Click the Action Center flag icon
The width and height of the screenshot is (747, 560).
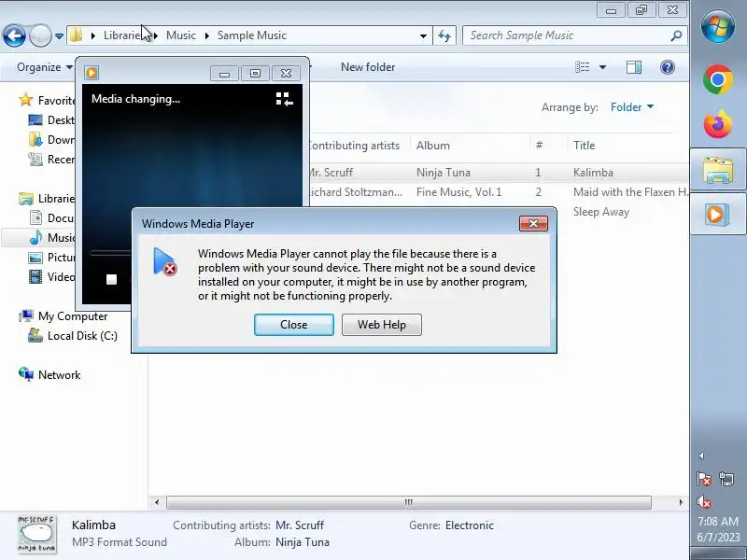tap(704, 479)
